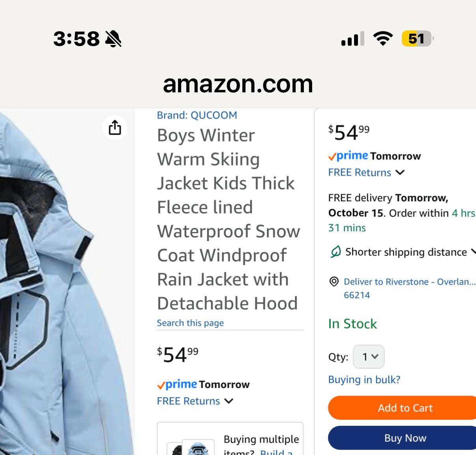Open the Brand: QUCOOM link
This screenshot has height=455, width=476.
click(x=197, y=115)
